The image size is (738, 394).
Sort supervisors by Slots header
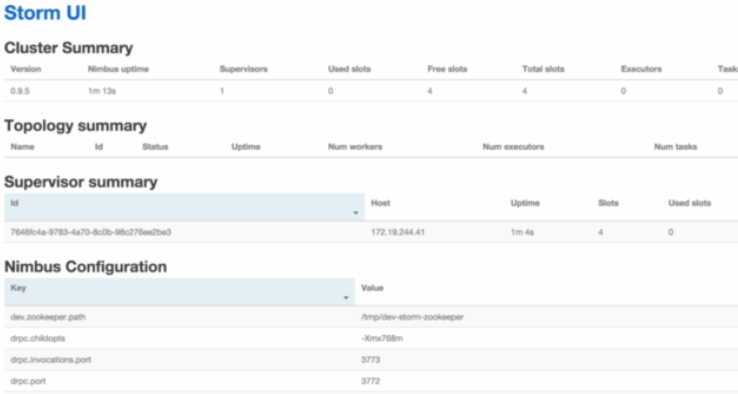tap(608, 203)
